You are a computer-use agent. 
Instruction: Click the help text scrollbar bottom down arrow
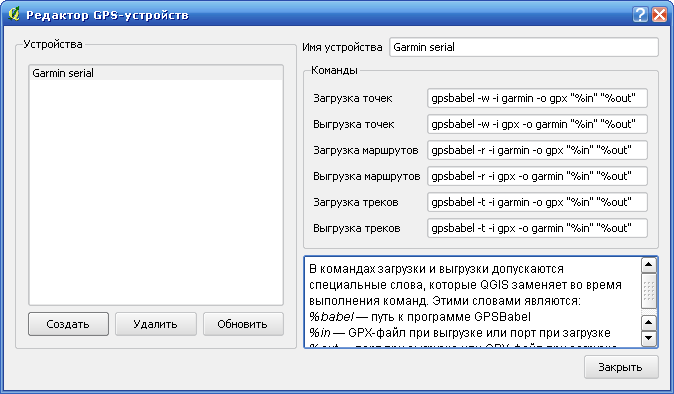click(649, 338)
